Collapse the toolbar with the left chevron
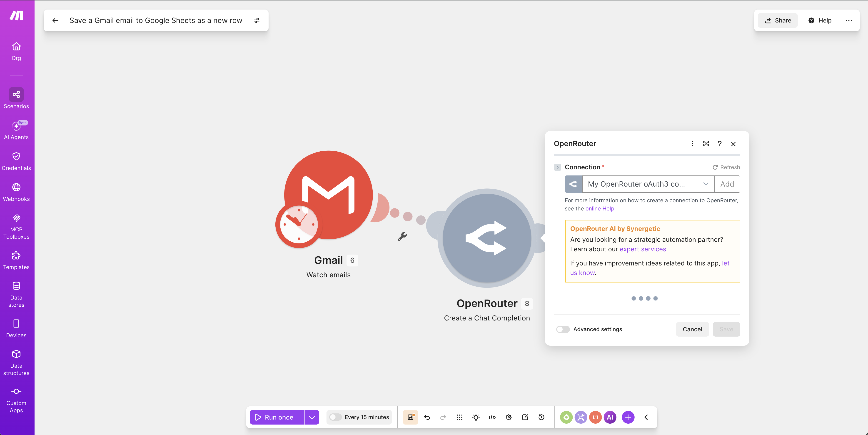 pyautogui.click(x=646, y=417)
